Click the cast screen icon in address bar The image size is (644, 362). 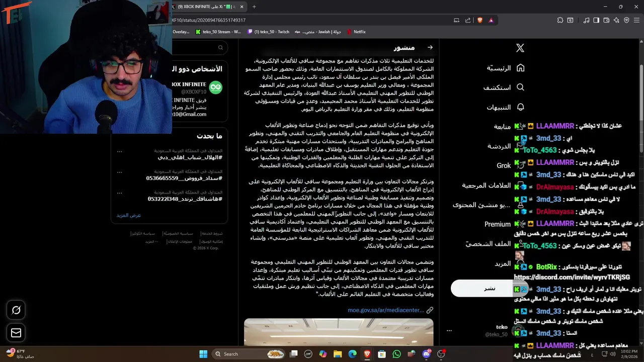click(456, 20)
